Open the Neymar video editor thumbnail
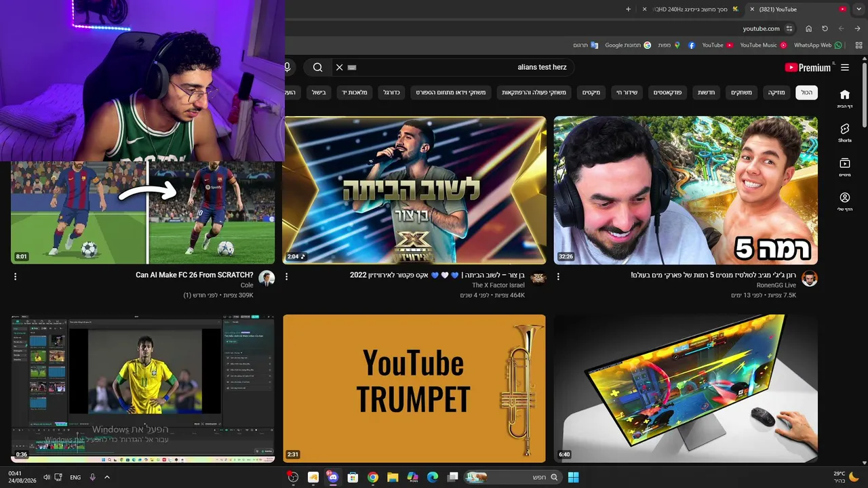Screen dimensions: 868x488 click(x=143, y=388)
